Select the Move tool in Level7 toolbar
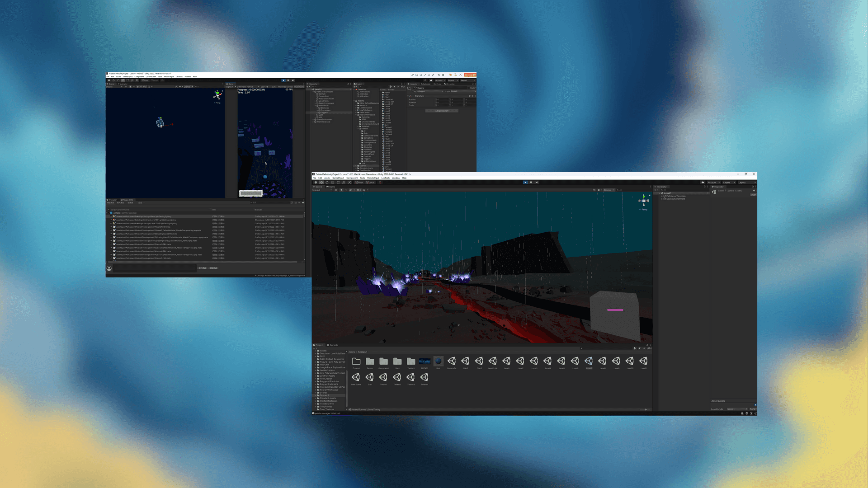This screenshot has width=868, height=488. click(x=321, y=183)
